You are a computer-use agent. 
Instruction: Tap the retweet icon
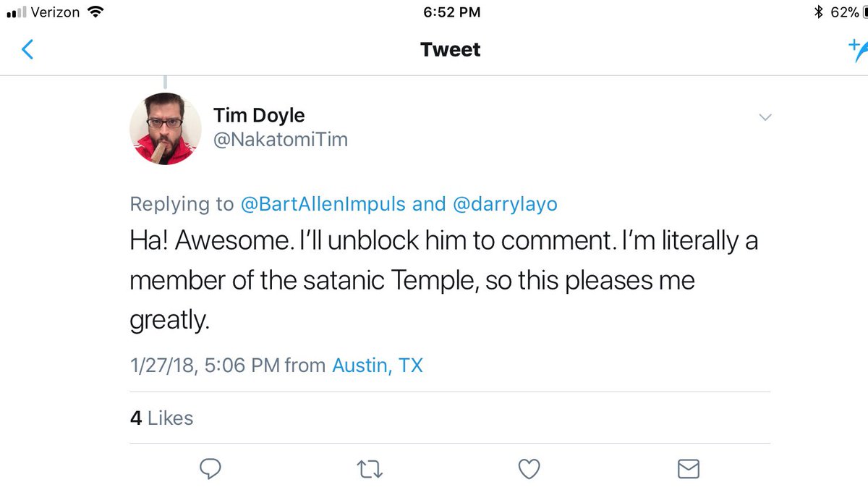click(x=370, y=470)
